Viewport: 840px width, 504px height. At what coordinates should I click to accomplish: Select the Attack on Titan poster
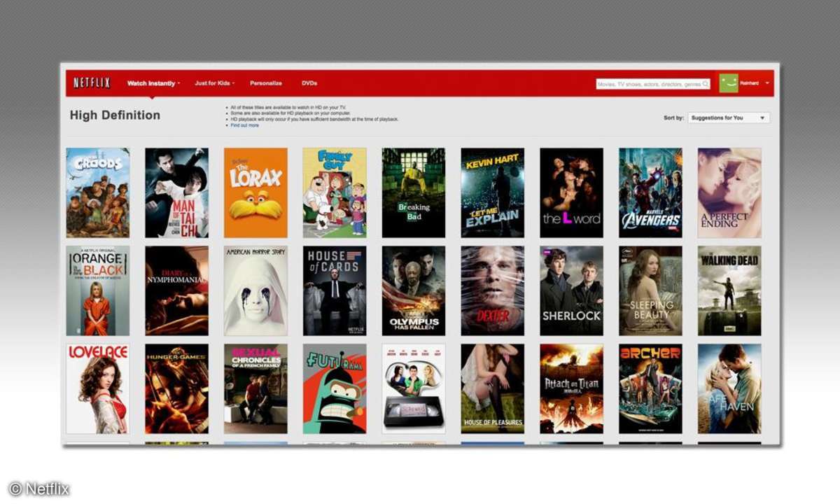(x=571, y=388)
